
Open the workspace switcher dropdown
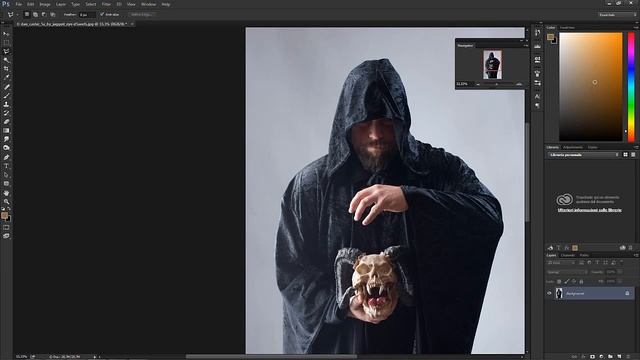(x=618, y=15)
